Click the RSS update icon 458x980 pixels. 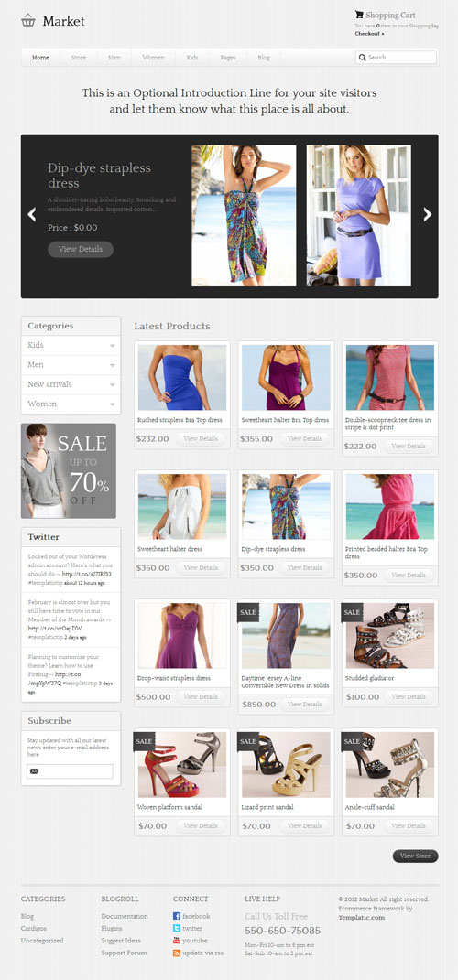click(177, 953)
